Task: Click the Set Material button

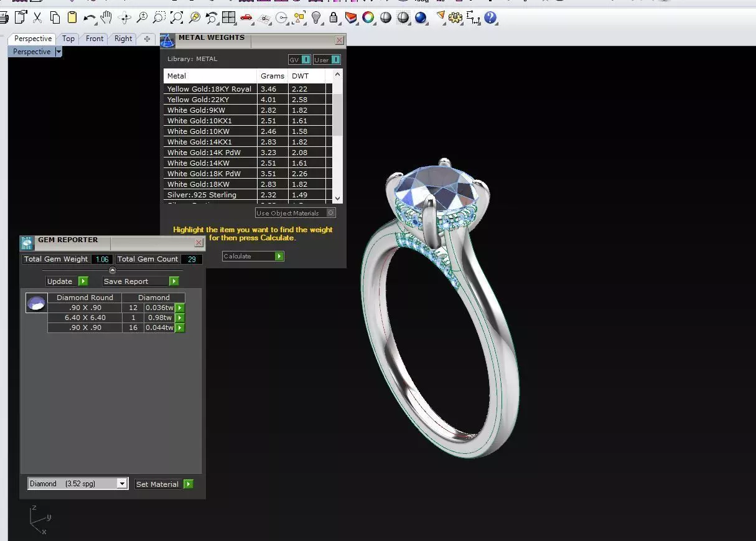Action: click(164, 484)
